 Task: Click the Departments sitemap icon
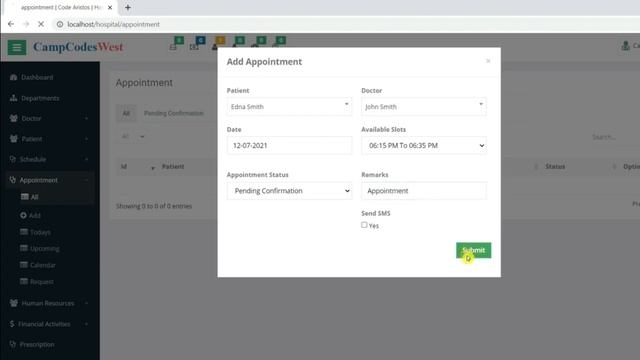(13, 98)
